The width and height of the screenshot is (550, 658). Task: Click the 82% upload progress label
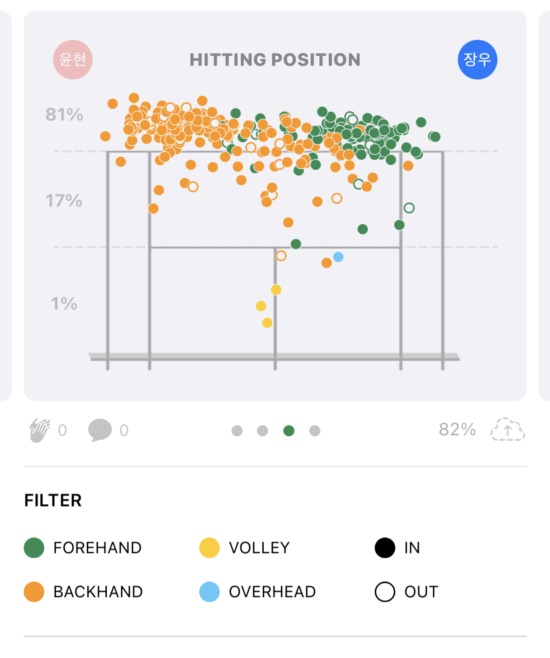457,429
